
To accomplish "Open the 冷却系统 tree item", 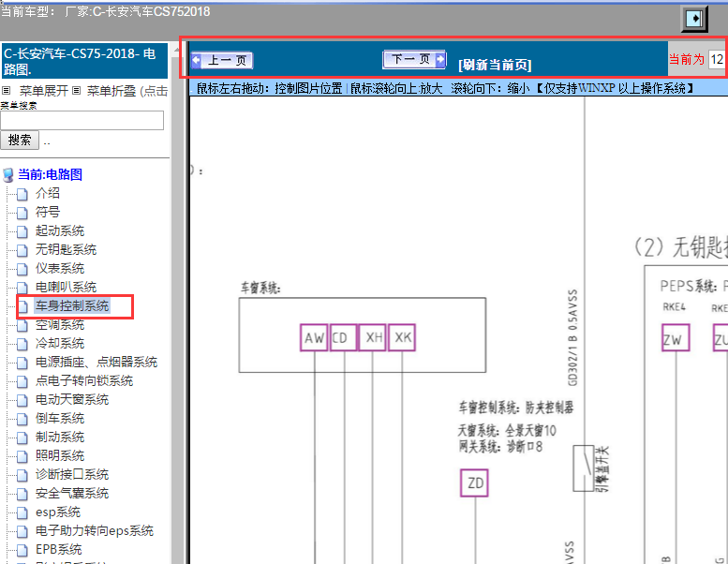I will point(60,344).
